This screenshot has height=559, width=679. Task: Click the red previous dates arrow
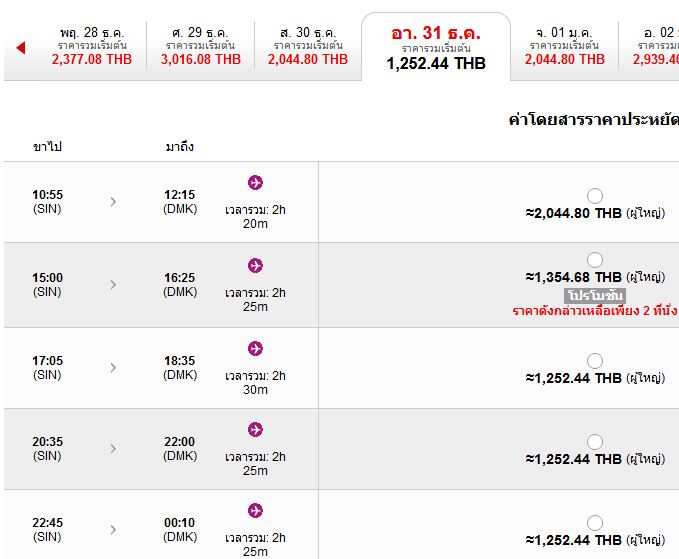tap(20, 48)
